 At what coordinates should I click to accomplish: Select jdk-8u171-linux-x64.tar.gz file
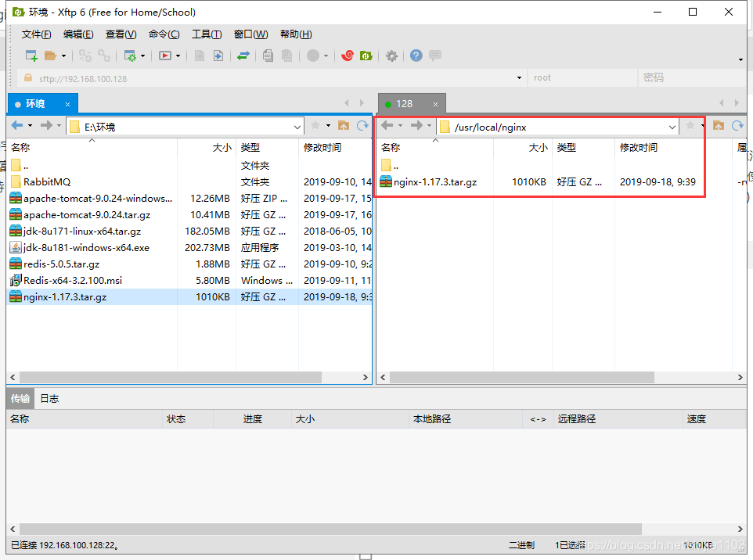click(82, 232)
